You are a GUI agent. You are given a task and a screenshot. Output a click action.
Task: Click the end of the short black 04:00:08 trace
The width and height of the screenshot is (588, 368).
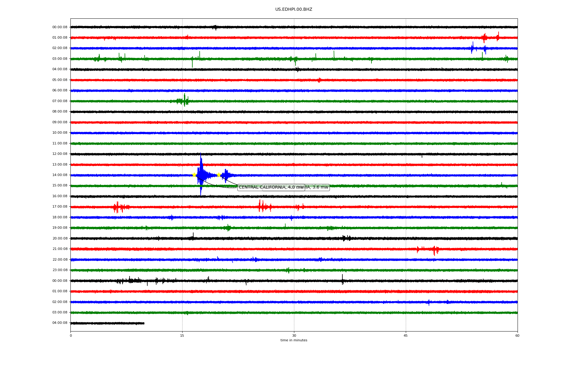click(144, 323)
